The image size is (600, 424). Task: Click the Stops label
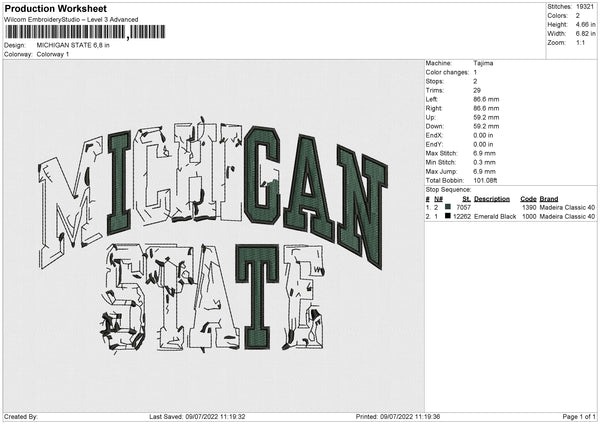click(x=434, y=81)
